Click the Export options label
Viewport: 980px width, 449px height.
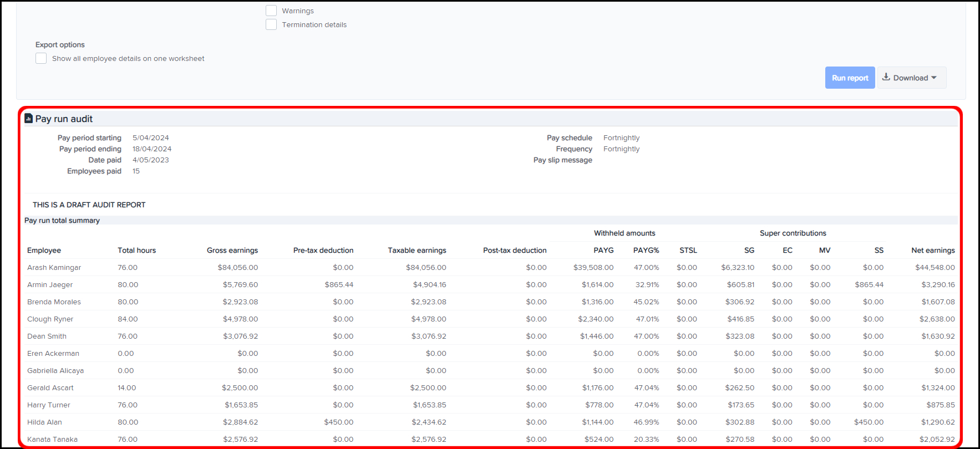[x=60, y=45]
